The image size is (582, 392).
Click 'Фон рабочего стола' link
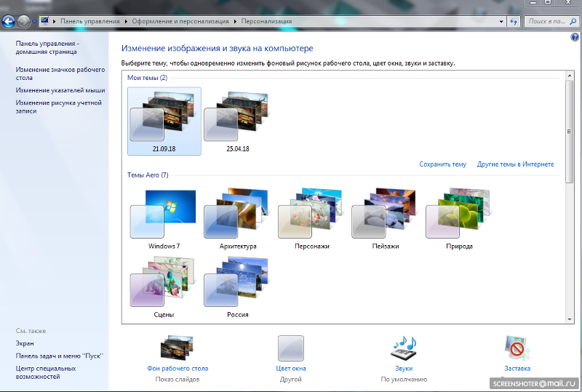pos(178,368)
